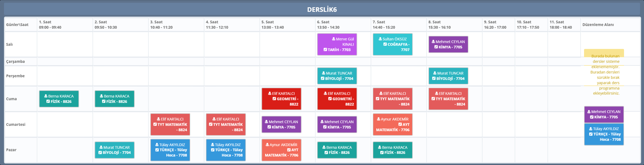Image resolution: width=644 pixels, height=165 pixels.
Task: Click edit icon on Düzenleme Alanı TÜRKÇE card
Action: [x=591, y=134]
